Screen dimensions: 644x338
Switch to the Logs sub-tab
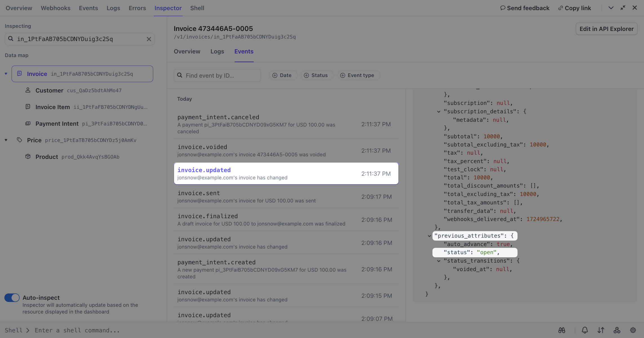(217, 51)
